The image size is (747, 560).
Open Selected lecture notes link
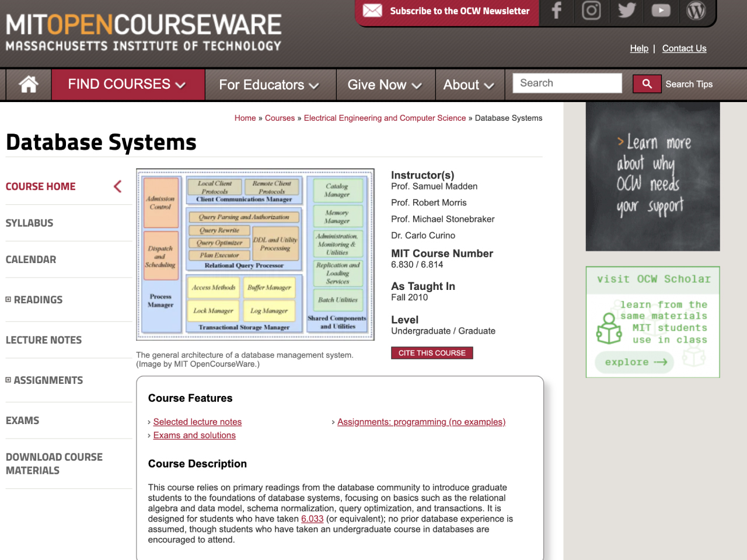click(197, 422)
